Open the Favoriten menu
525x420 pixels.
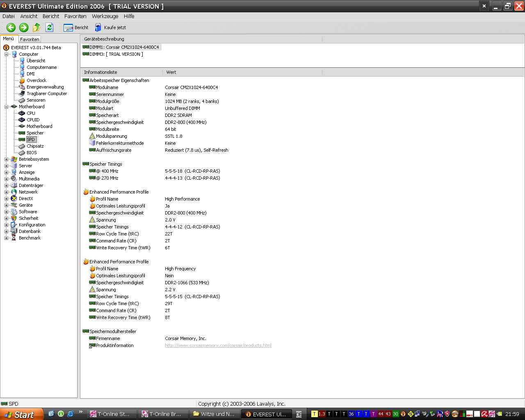tap(75, 16)
